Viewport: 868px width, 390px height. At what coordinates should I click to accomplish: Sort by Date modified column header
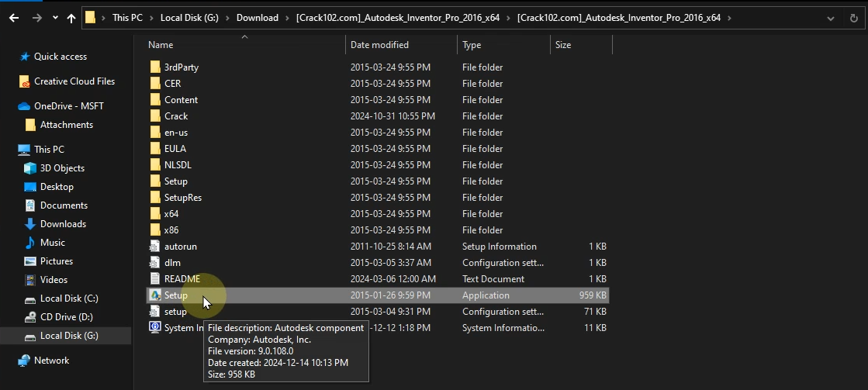tap(379, 45)
